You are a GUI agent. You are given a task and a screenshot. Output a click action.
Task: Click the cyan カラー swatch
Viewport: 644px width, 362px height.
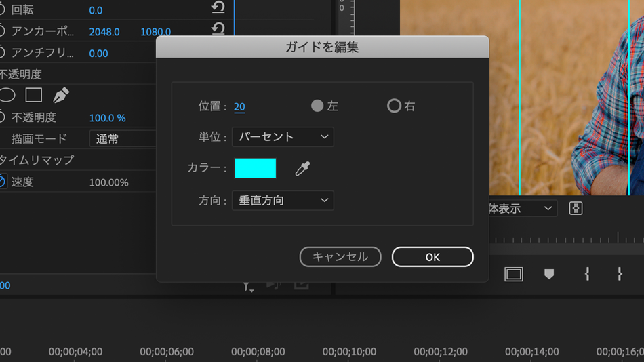[255, 168]
